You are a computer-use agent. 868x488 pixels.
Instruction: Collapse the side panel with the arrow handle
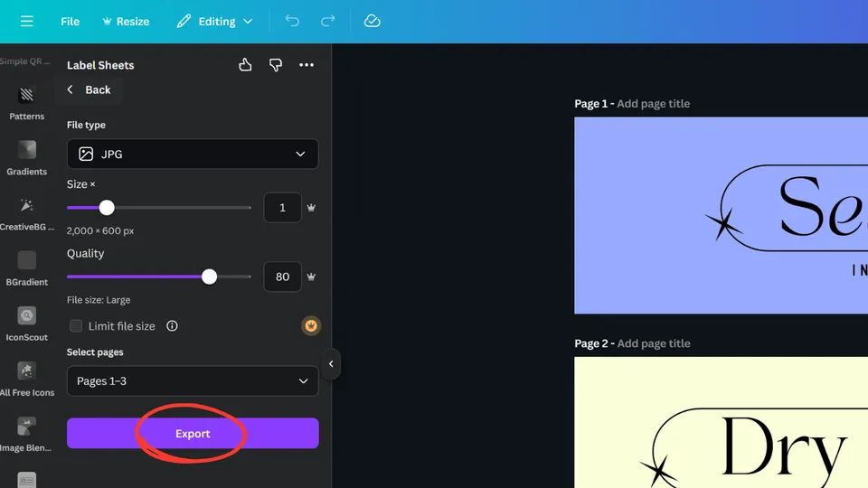(331, 363)
